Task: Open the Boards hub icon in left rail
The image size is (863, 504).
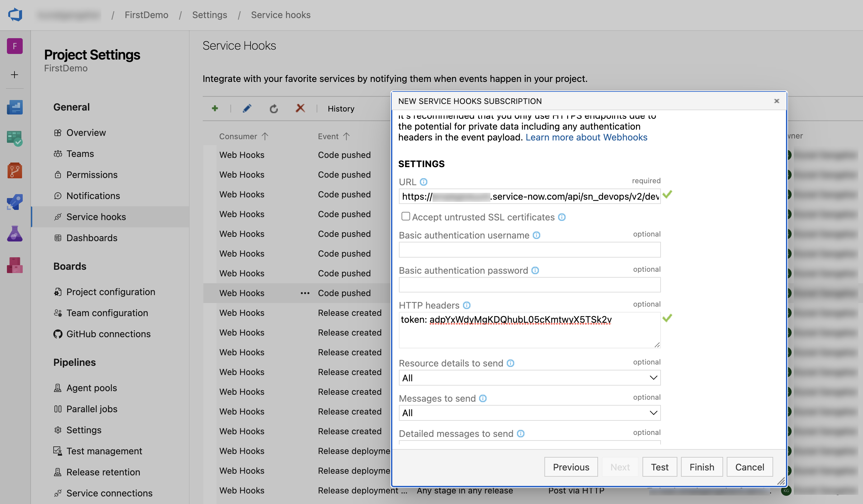Action: pos(15,139)
